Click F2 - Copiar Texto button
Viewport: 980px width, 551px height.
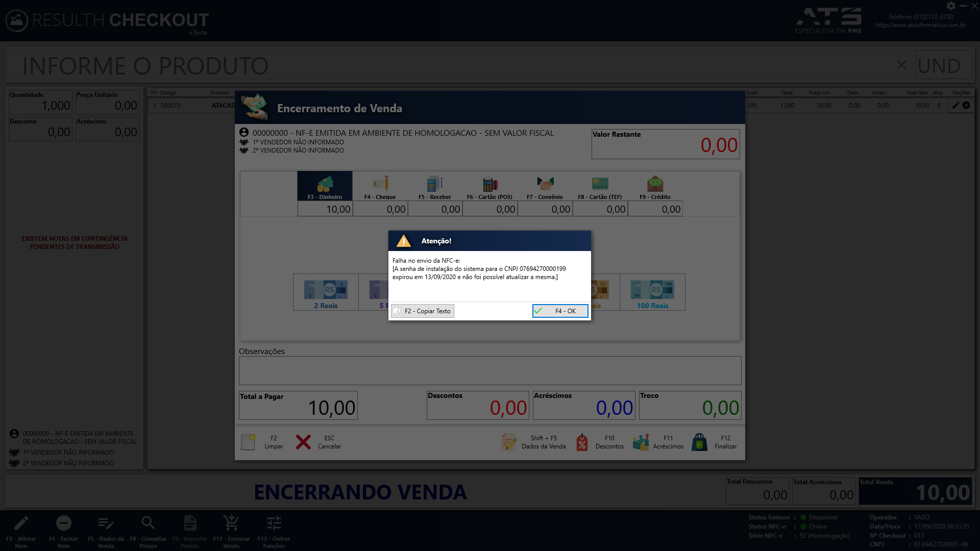[x=423, y=311]
